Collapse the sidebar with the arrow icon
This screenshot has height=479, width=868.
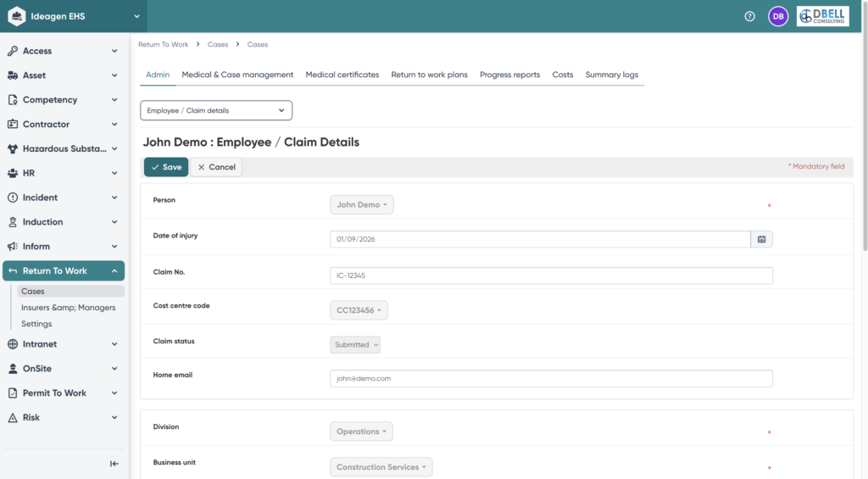tap(114, 464)
